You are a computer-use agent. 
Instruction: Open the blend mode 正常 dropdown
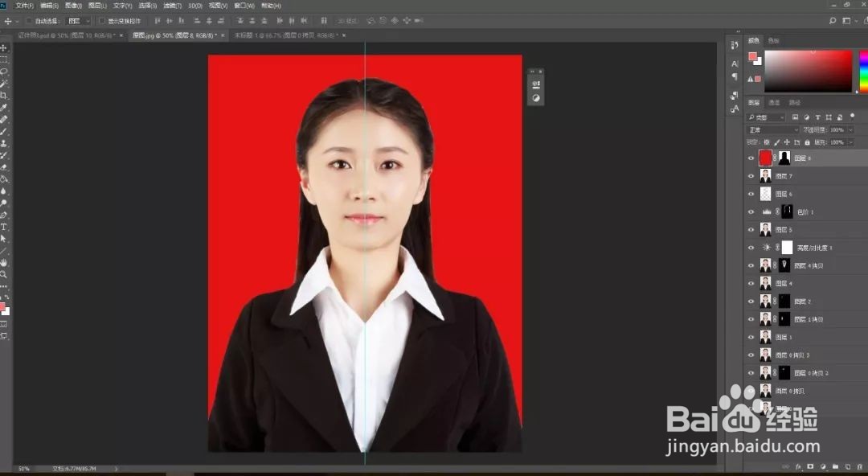773,129
